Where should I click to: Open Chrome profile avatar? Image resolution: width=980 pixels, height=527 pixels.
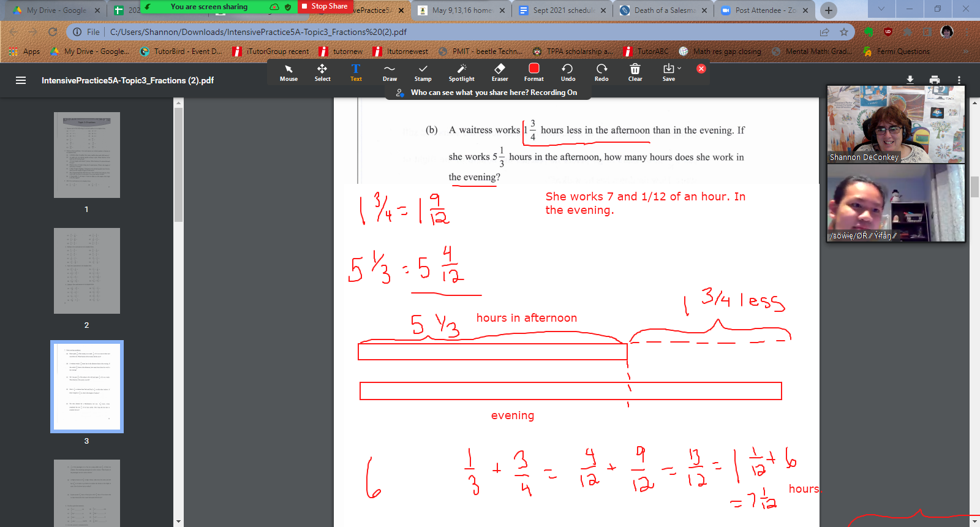point(947,32)
